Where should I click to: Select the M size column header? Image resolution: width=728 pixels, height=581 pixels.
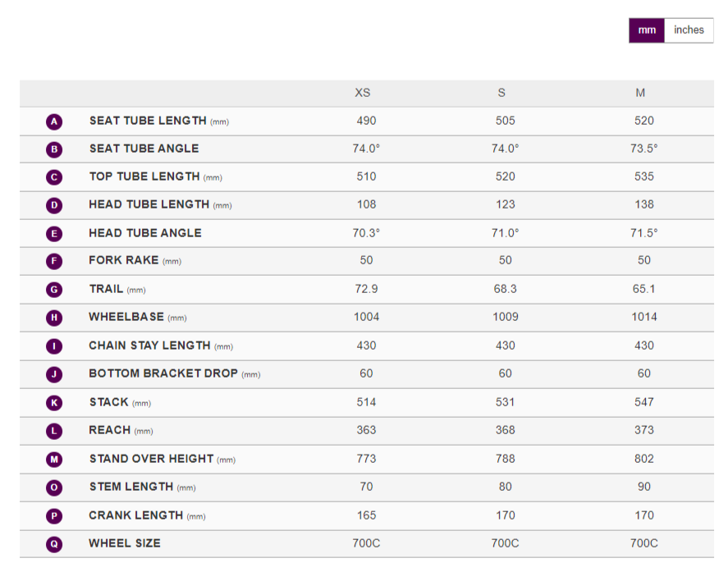click(x=640, y=93)
